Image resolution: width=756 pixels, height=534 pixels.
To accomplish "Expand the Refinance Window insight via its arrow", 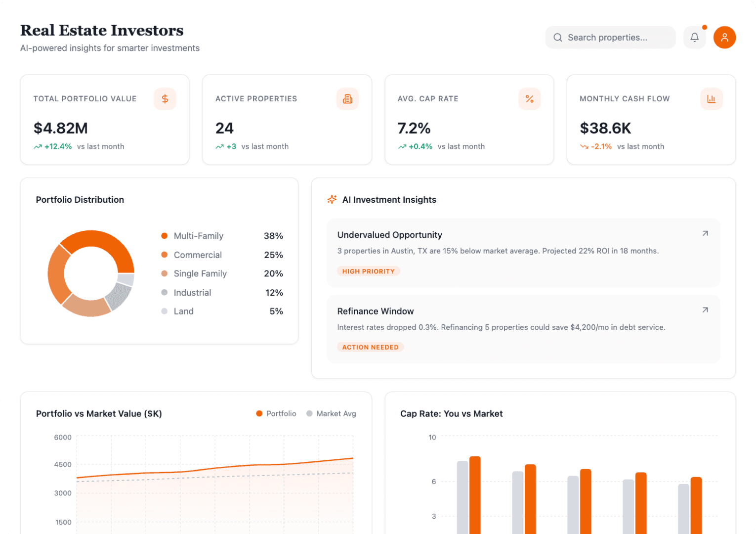I will coord(705,310).
